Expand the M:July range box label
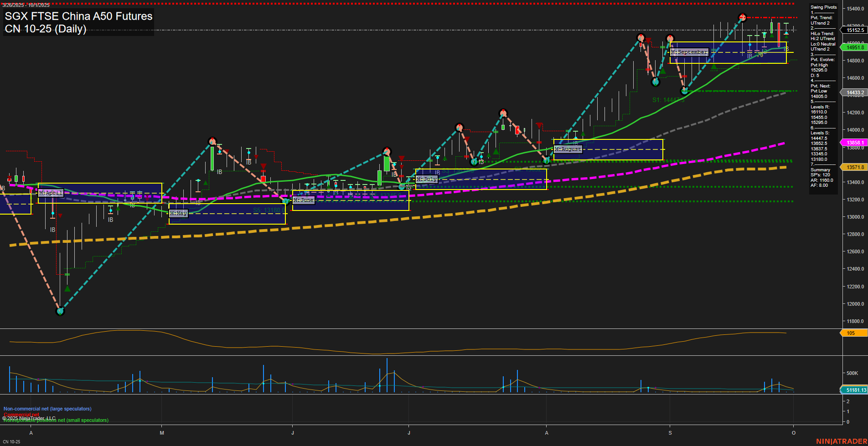The height and width of the screenshot is (446, 868). [427, 179]
